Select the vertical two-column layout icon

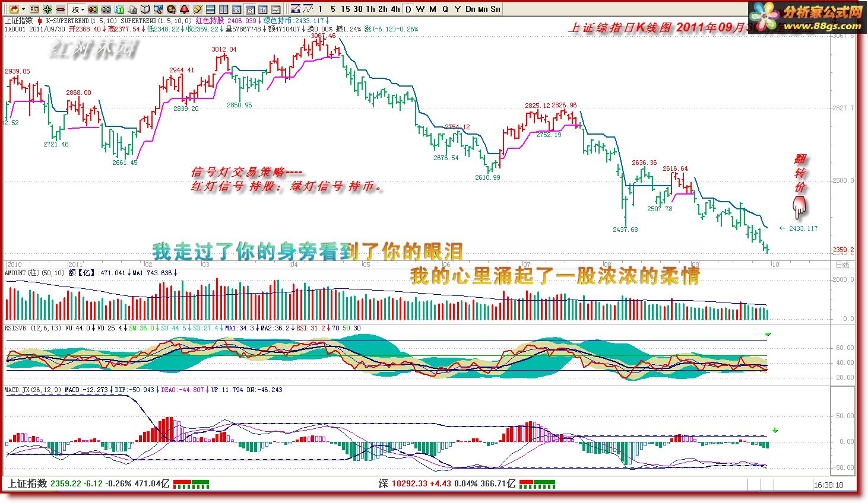click(223, 9)
